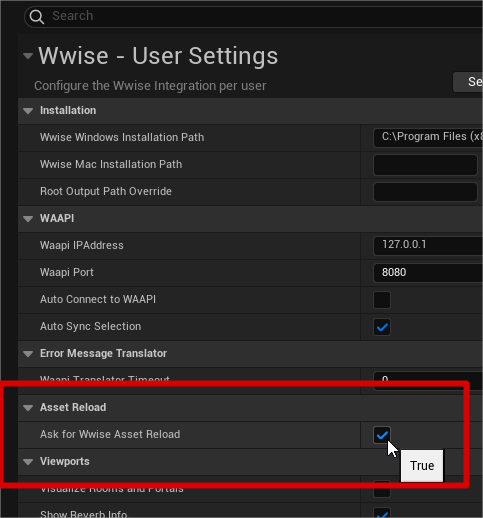
Task: Collapse the Error Message Translator section
Action: [x=28, y=354]
